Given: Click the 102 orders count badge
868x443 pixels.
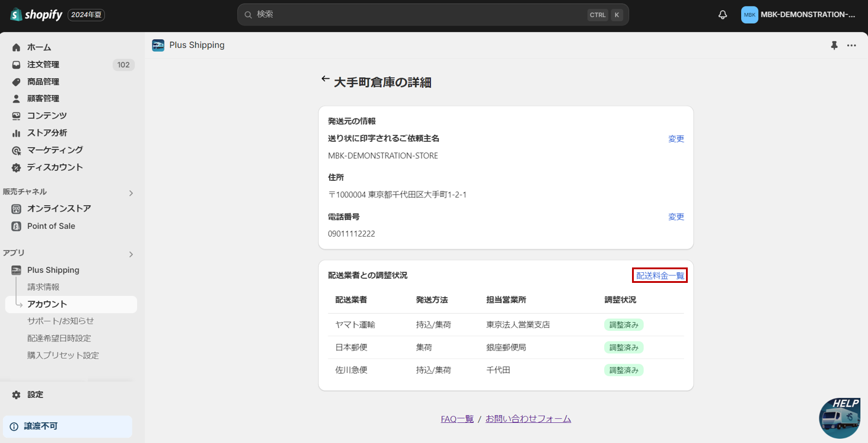Looking at the screenshot, I should pyautogui.click(x=123, y=65).
